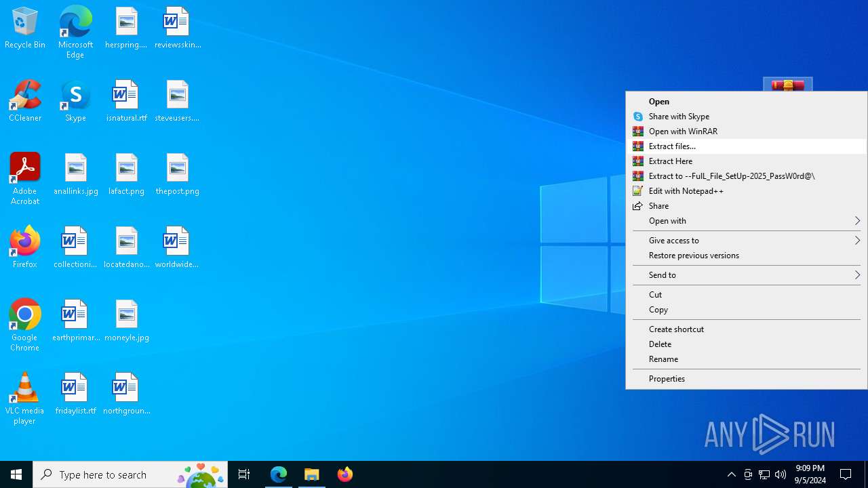This screenshot has width=868, height=488.
Task: Open the Windows Start menu
Action: tap(16, 474)
